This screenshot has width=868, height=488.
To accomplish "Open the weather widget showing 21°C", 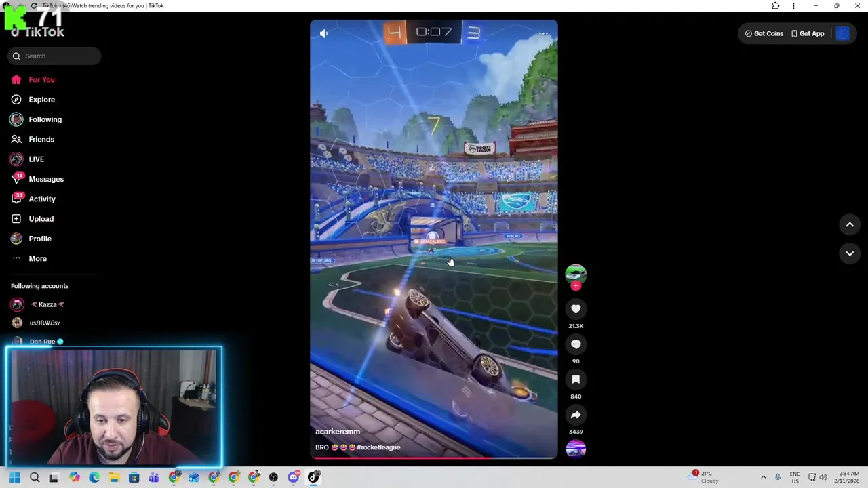I will (x=703, y=477).
